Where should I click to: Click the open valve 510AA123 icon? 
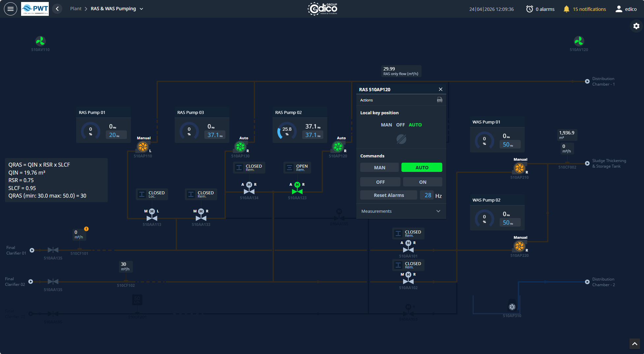tap(297, 191)
